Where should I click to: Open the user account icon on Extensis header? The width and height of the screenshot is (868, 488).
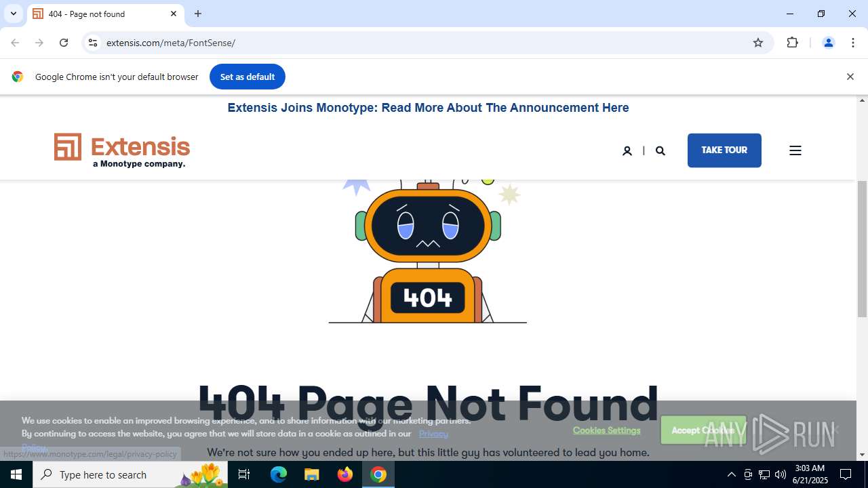pyautogui.click(x=627, y=150)
